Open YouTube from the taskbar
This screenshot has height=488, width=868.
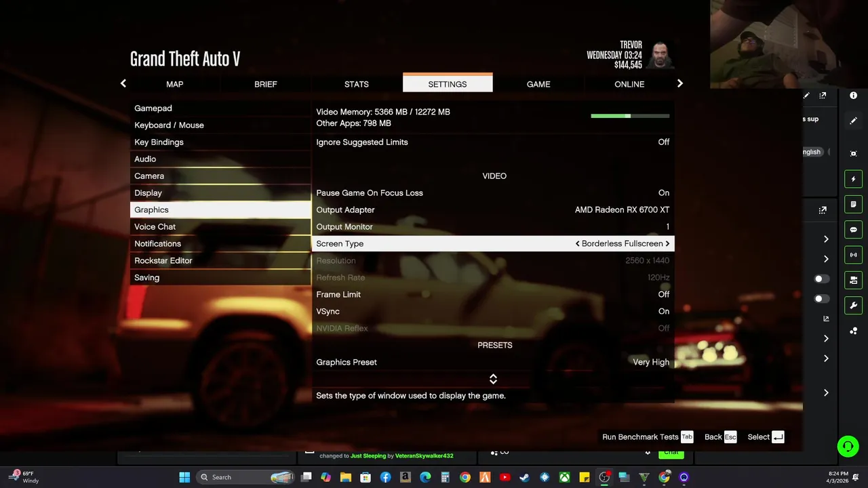click(505, 477)
